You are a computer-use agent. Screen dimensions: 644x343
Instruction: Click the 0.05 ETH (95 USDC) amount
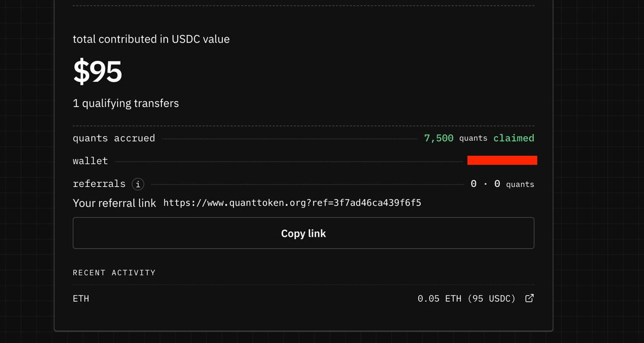[x=466, y=298]
